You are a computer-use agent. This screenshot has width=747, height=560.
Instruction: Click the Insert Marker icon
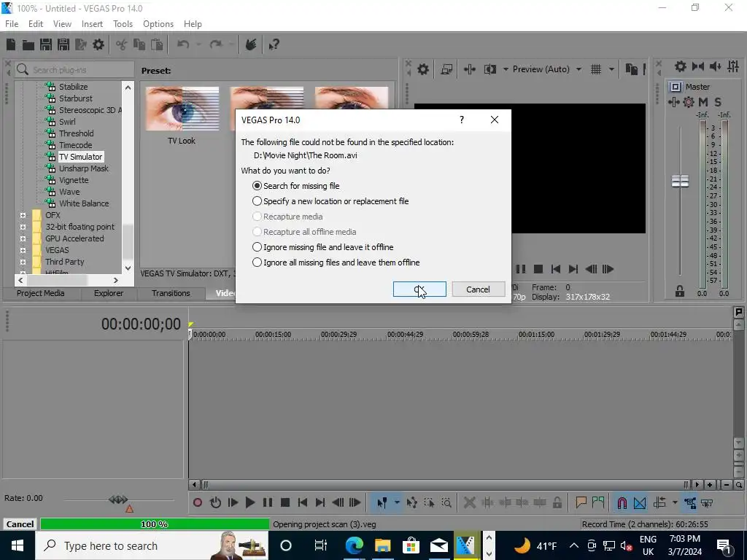[581, 502]
